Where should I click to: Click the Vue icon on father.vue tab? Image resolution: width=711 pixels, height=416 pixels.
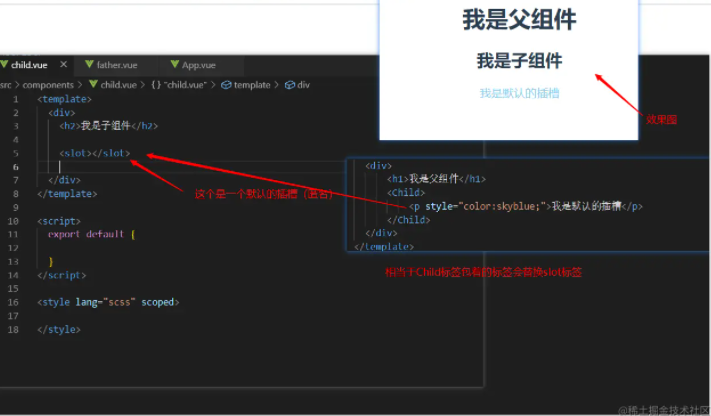(89, 64)
